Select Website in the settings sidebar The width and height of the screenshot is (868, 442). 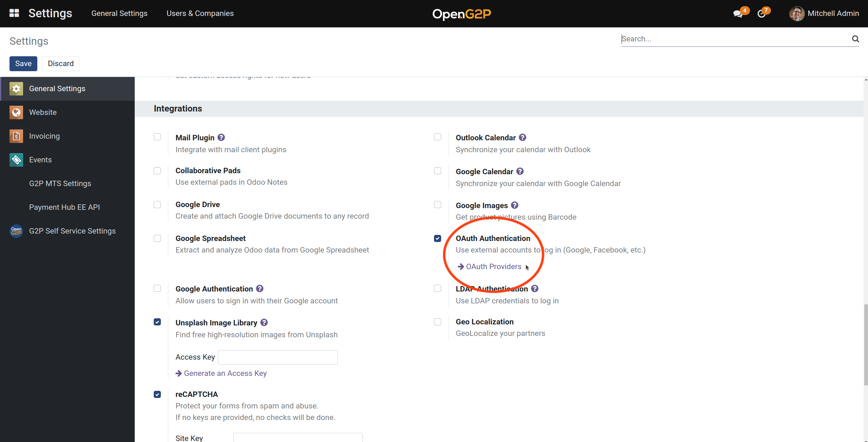coord(43,113)
